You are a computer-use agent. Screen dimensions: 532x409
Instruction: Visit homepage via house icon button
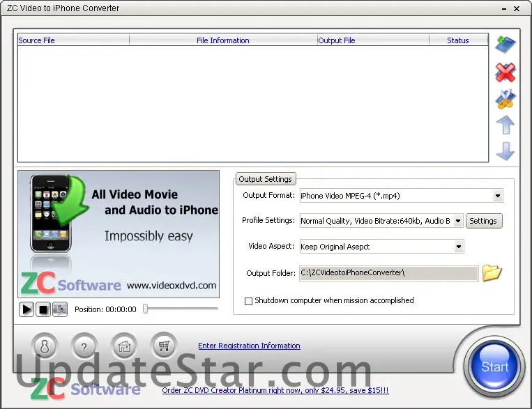click(124, 346)
